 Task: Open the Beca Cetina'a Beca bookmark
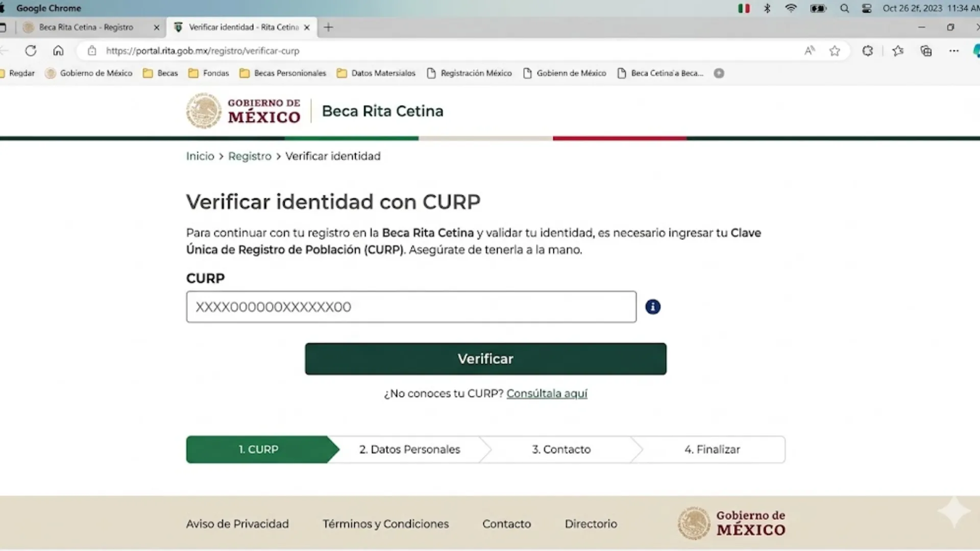tap(660, 73)
